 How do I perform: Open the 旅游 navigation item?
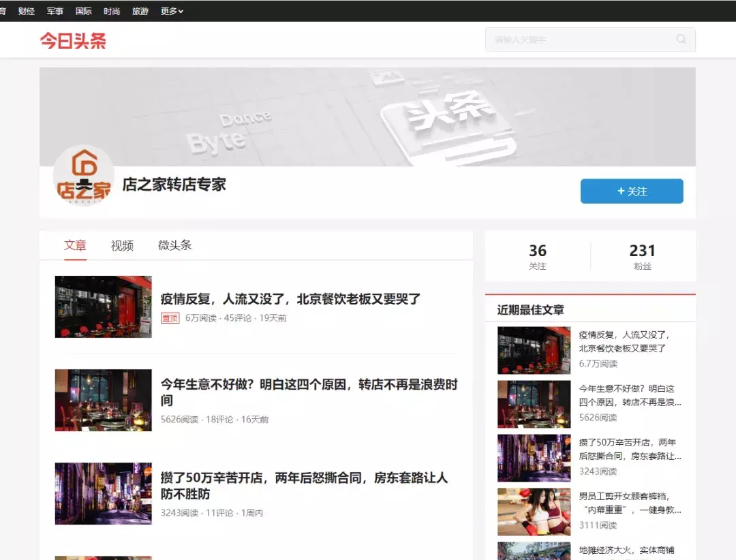click(140, 11)
